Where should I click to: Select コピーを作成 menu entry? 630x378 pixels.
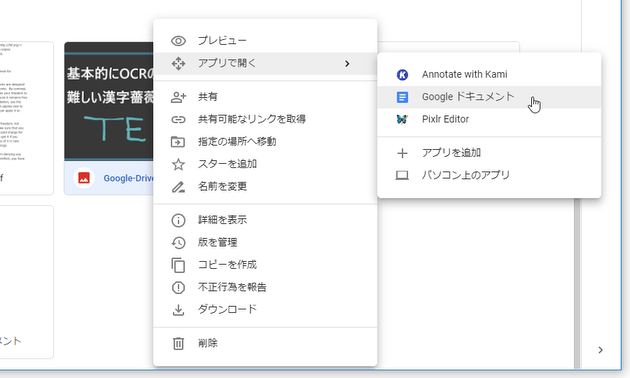pyautogui.click(x=265, y=265)
